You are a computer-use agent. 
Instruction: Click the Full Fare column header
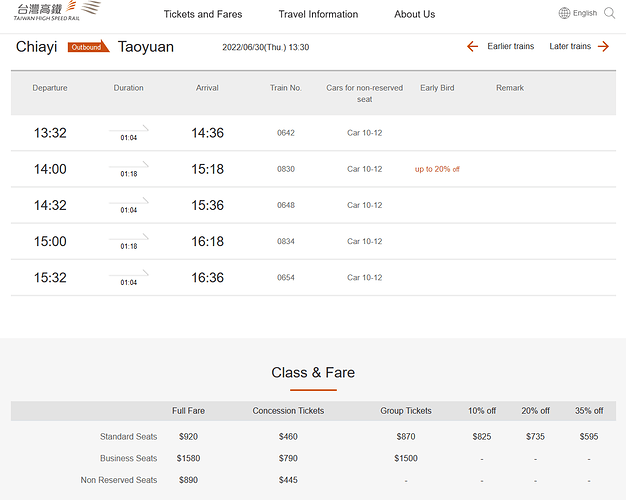[188, 411]
